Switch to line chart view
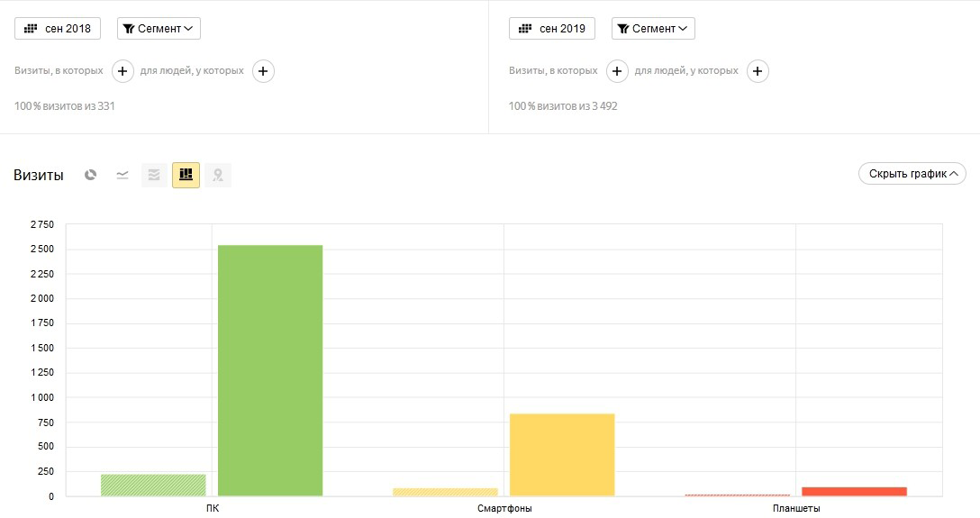 122,175
